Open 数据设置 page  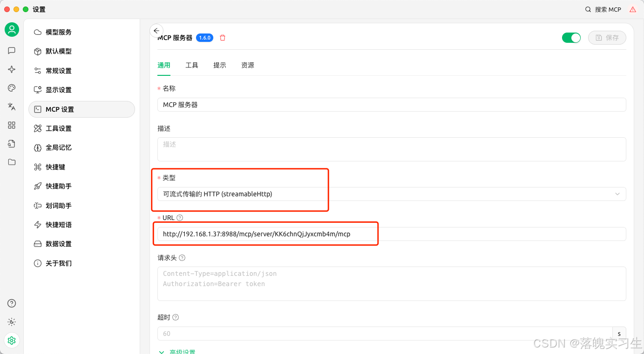pos(81,244)
